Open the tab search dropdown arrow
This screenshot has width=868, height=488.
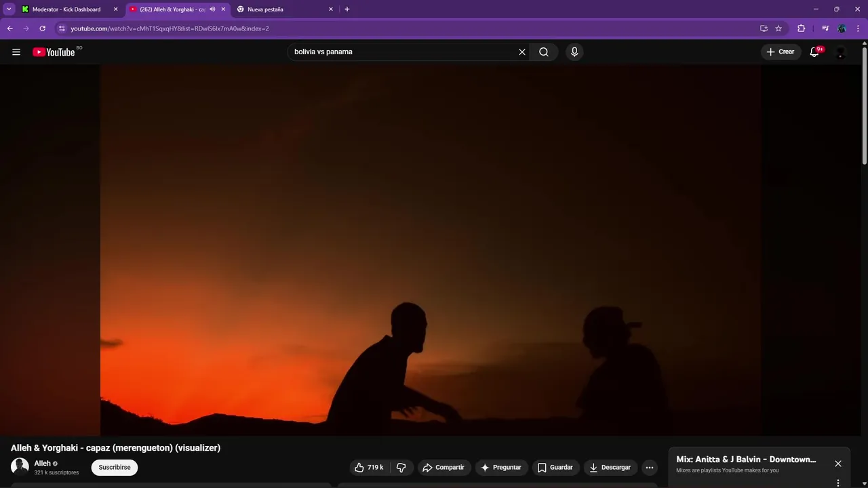click(9, 9)
